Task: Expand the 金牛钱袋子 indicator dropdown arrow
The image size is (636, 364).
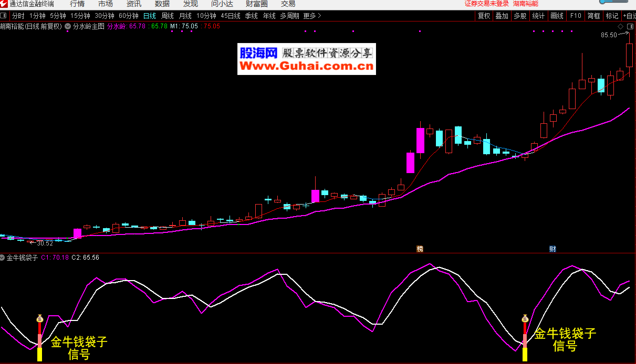Action: [x=3, y=258]
